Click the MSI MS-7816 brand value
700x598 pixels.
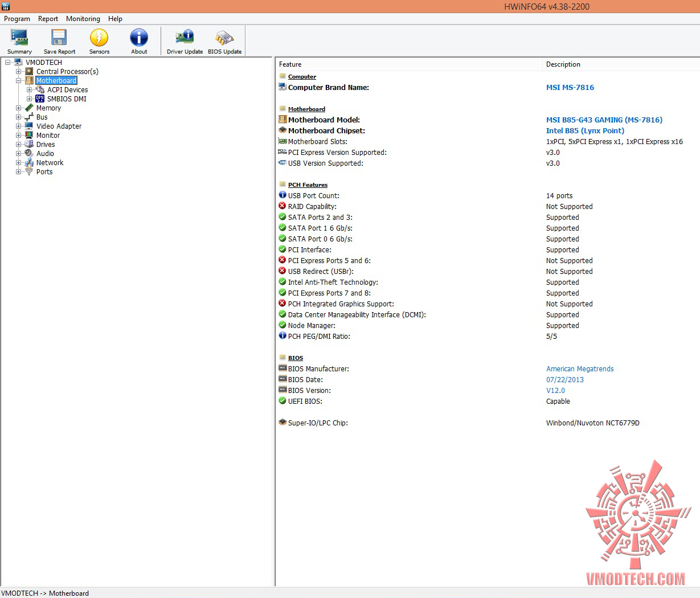click(x=570, y=88)
